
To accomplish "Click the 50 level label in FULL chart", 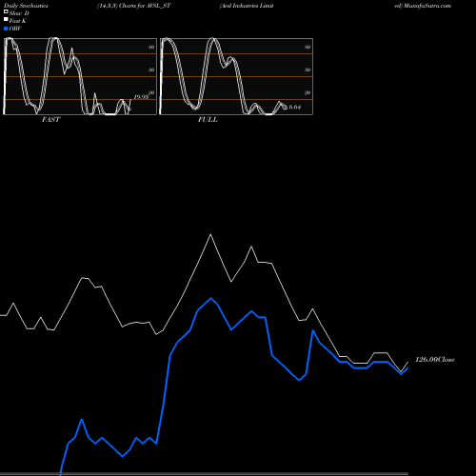I will [307, 69].
